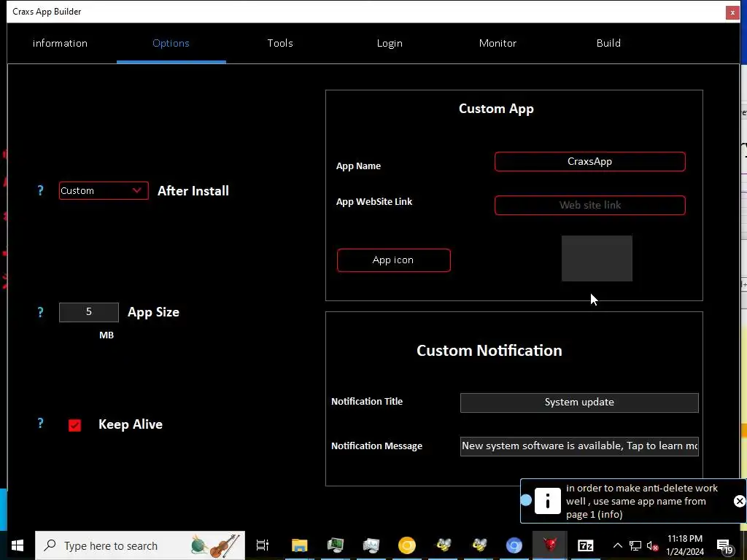Select the Options tab

pyautogui.click(x=171, y=43)
